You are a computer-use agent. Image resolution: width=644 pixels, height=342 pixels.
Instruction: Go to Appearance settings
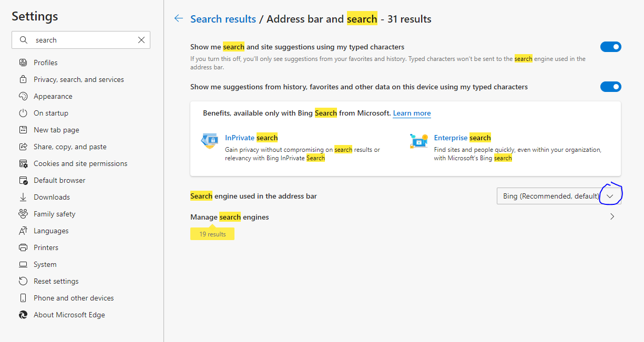pos(53,96)
